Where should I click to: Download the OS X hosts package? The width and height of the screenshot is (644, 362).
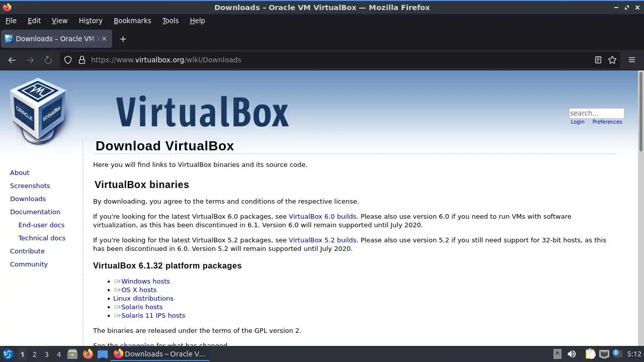[x=139, y=290]
